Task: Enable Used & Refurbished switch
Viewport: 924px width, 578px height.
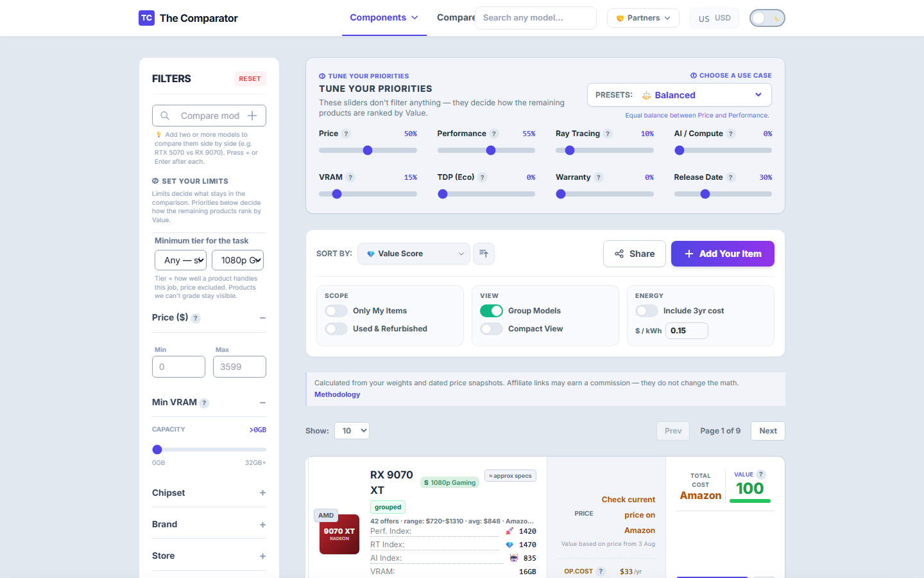Action: [336, 329]
